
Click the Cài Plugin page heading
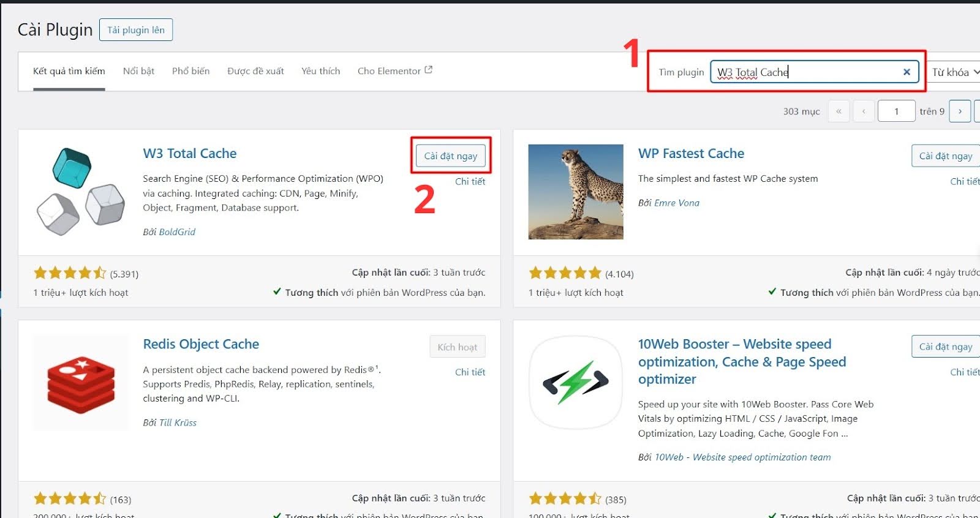click(x=55, y=29)
